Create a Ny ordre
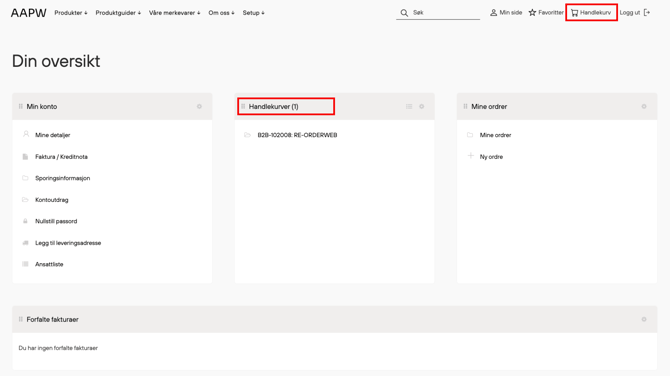670x376 pixels. (491, 157)
